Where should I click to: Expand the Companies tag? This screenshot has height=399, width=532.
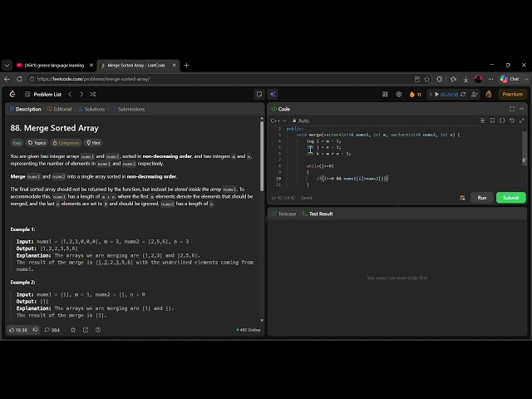click(66, 143)
